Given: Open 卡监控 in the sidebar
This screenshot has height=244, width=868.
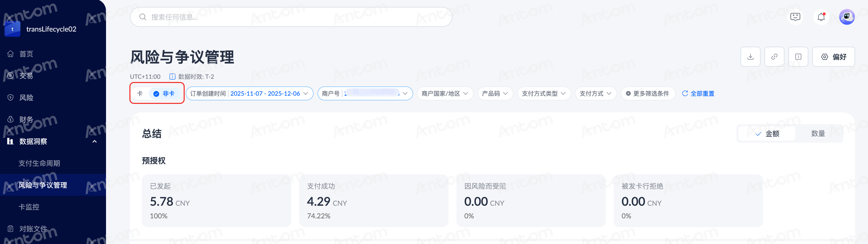Looking at the screenshot, I should tap(29, 207).
